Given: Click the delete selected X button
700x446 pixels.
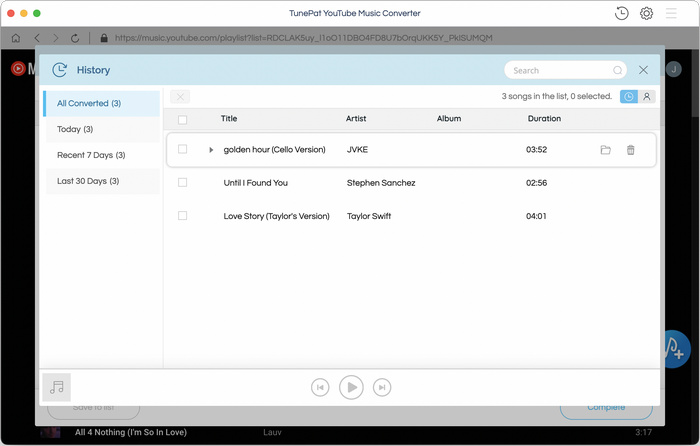Looking at the screenshot, I should click(180, 96).
